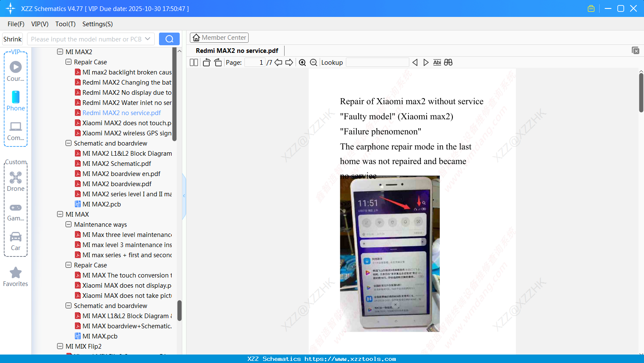The height and width of the screenshot is (363, 644).
Task: Collapse the Repair Case folder under MI MAX2
Action: [69, 62]
